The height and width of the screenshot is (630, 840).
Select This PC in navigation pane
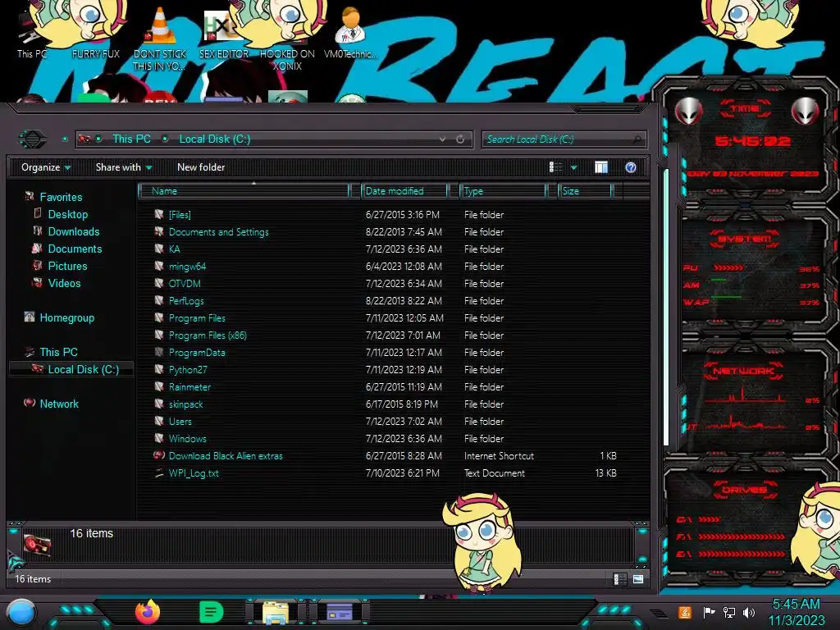coord(58,352)
